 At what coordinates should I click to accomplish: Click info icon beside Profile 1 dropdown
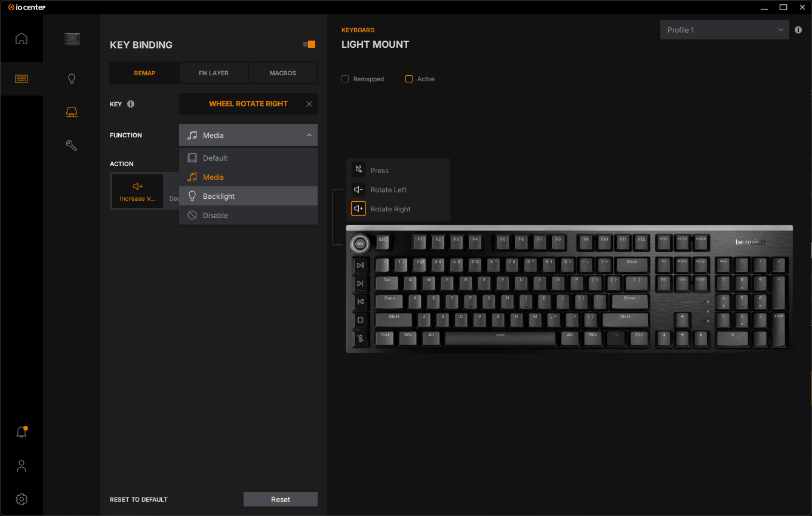click(x=798, y=30)
